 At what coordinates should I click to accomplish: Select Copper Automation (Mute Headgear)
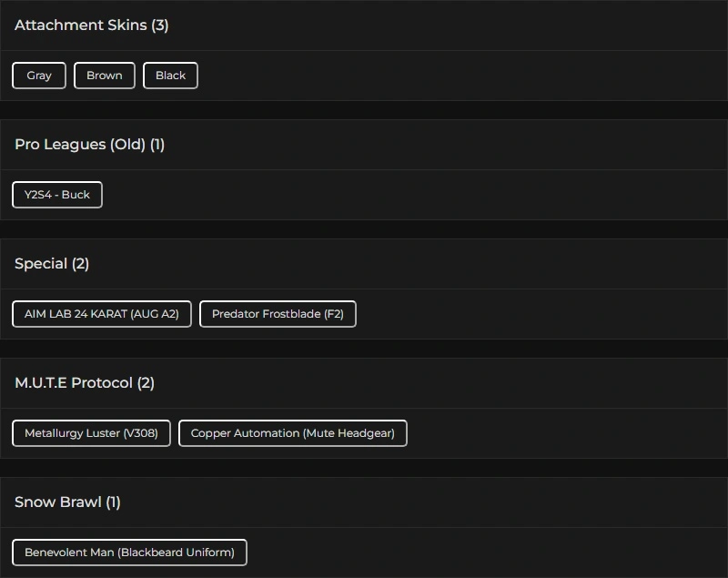pyautogui.click(x=293, y=433)
